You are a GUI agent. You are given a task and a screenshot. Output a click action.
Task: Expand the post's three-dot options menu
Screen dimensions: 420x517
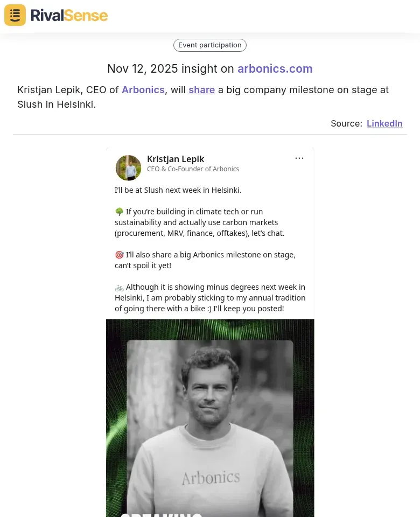pyautogui.click(x=299, y=158)
